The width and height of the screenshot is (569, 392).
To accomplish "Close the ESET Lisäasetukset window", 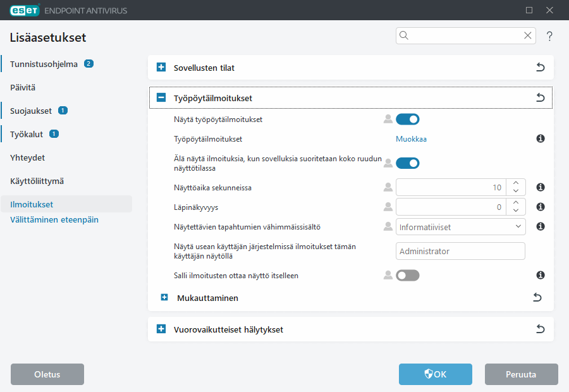I will pos(549,10).
